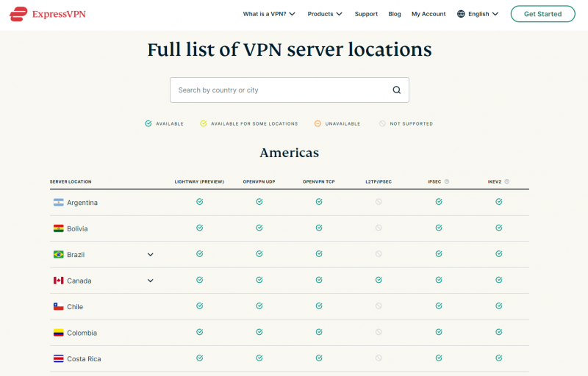Image resolution: width=588 pixels, height=376 pixels.
Task: Click the Chile flag icon
Action: click(x=59, y=307)
